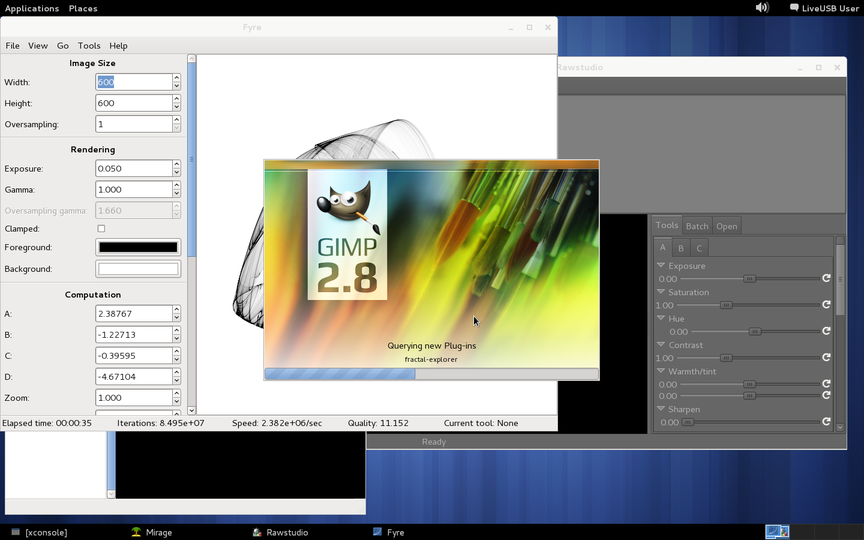Reset the Sharpen setting
Image resolution: width=864 pixels, height=540 pixels.
pyautogui.click(x=826, y=422)
